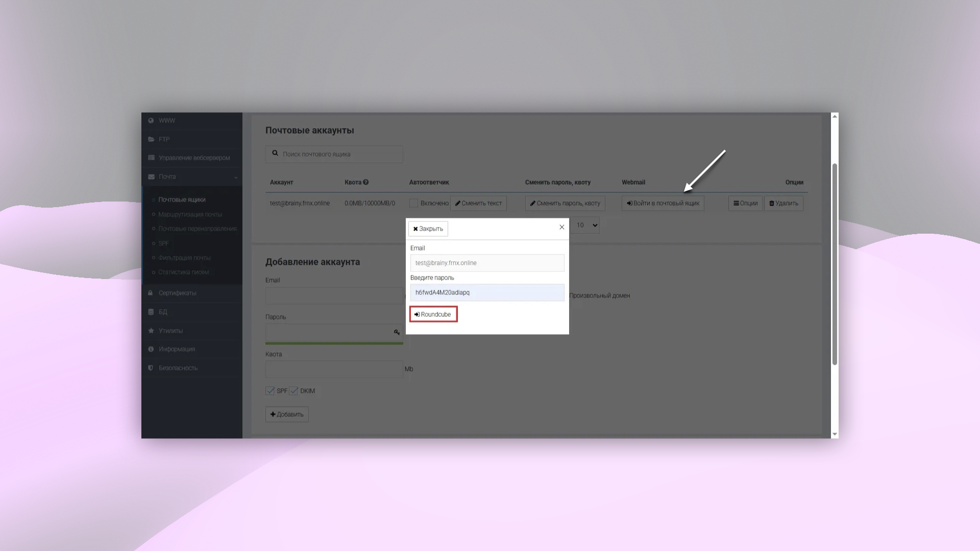
Task: Toggle the Включено autoresponder checkbox
Action: pyautogui.click(x=414, y=203)
